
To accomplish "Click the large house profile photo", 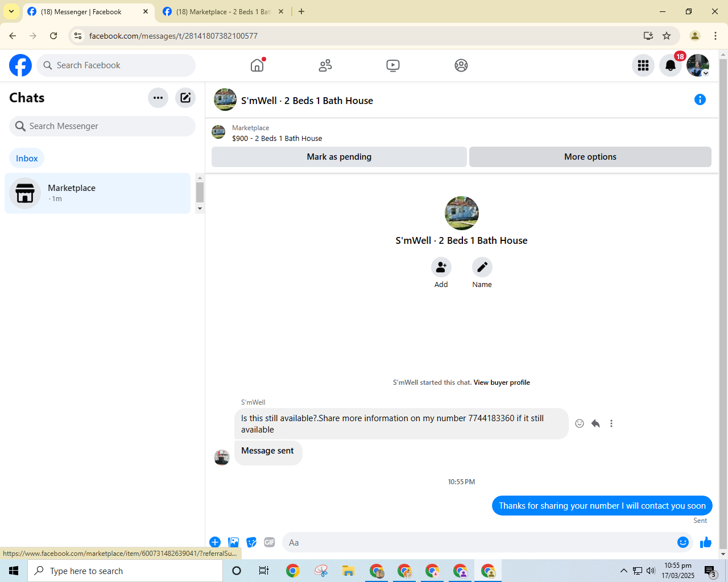I will (x=462, y=213).
